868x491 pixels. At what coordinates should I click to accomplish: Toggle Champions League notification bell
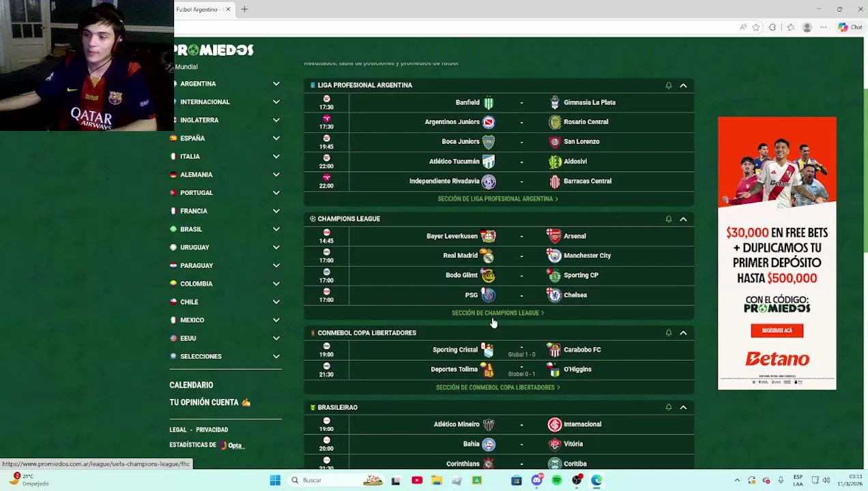coord(669,219)
